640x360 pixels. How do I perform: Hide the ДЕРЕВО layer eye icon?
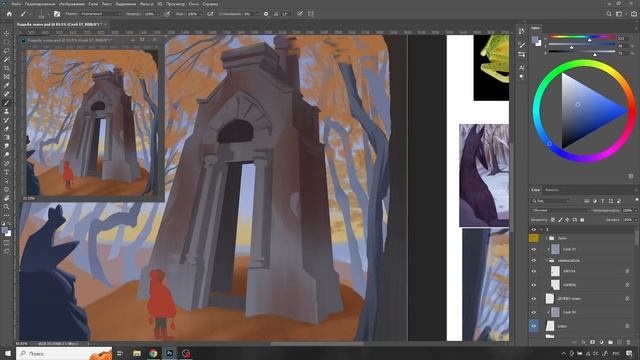click(x=533, y=298)
